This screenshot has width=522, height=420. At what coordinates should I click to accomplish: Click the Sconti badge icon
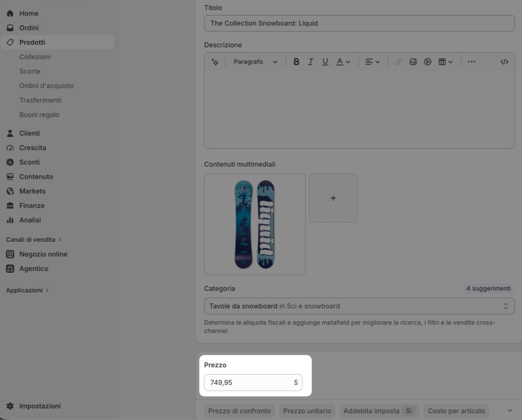click(x=10, y=162)
